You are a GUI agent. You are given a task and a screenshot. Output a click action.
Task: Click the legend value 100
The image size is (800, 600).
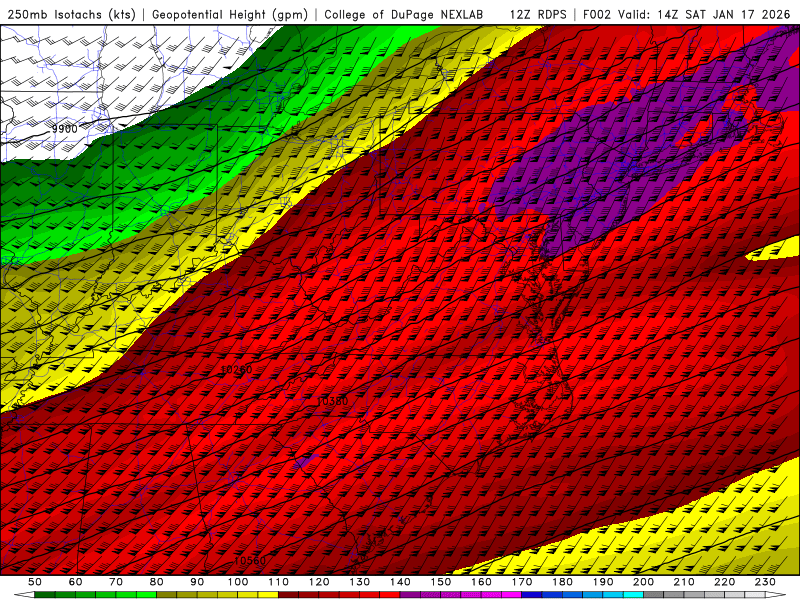coord(238,582)
